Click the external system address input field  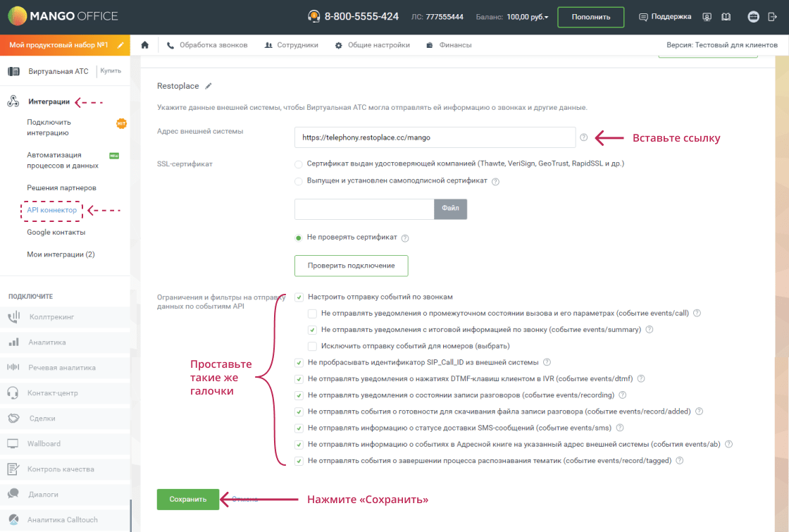[435, 138]
